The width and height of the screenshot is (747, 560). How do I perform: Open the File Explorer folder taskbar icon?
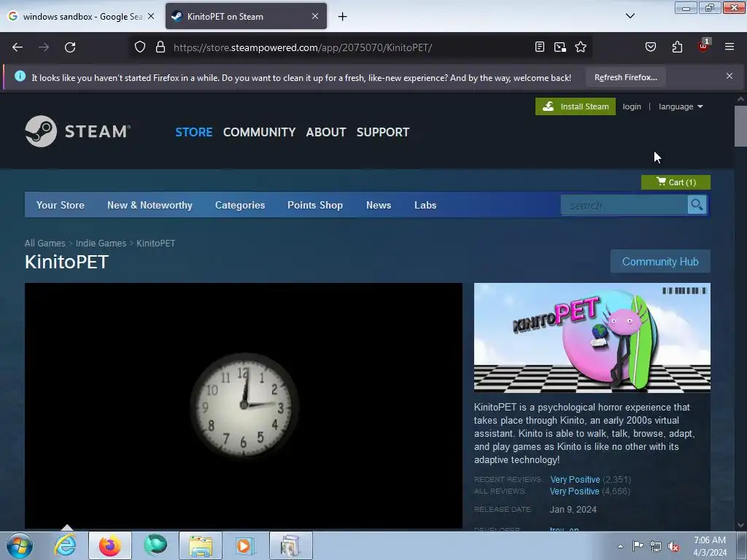pyautogui.click(x=201, y=545)
